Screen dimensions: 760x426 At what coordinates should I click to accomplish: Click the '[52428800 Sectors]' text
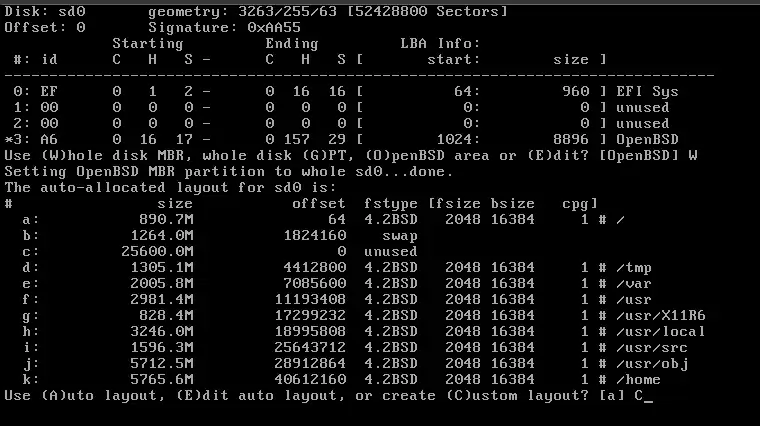[427, 11]
